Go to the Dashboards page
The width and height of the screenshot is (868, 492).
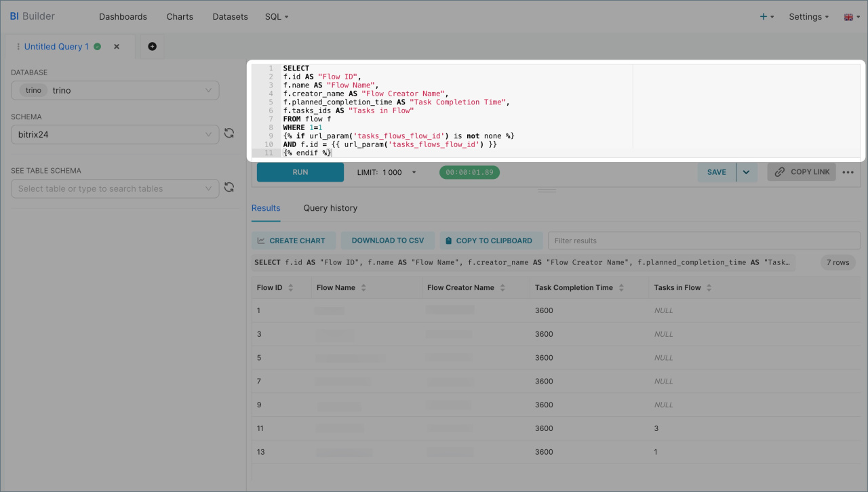coord(123,17)
